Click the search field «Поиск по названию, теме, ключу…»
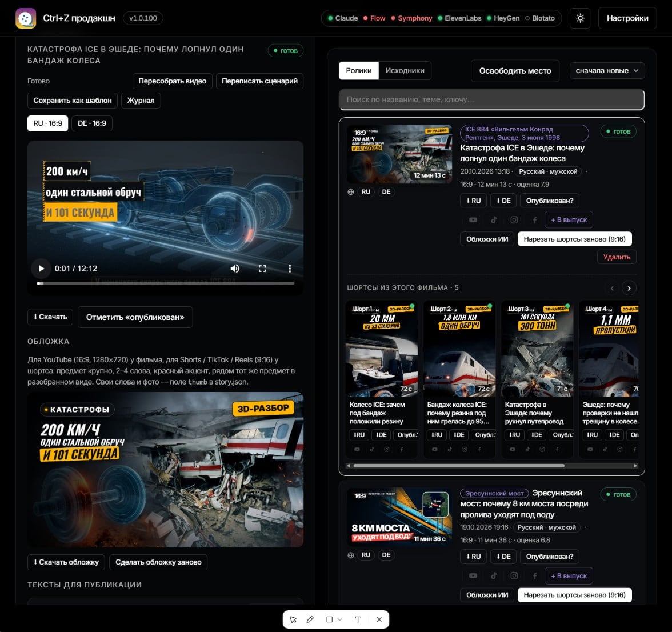672x632 pixels. (x=491, y=99)
